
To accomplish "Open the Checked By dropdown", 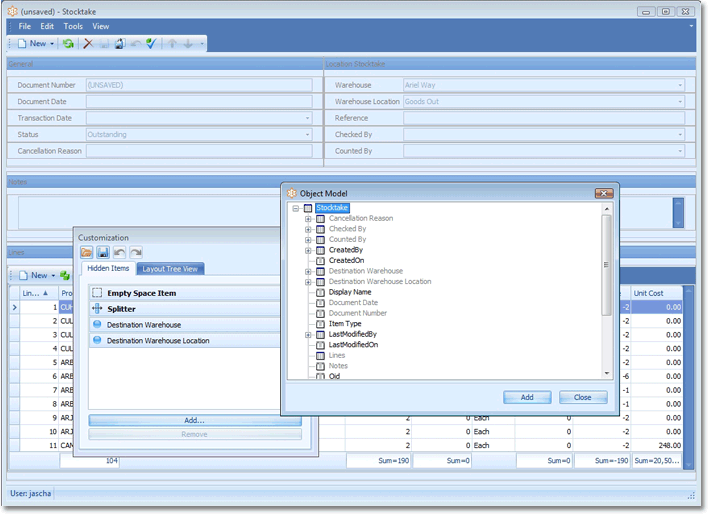I will 680,135.
